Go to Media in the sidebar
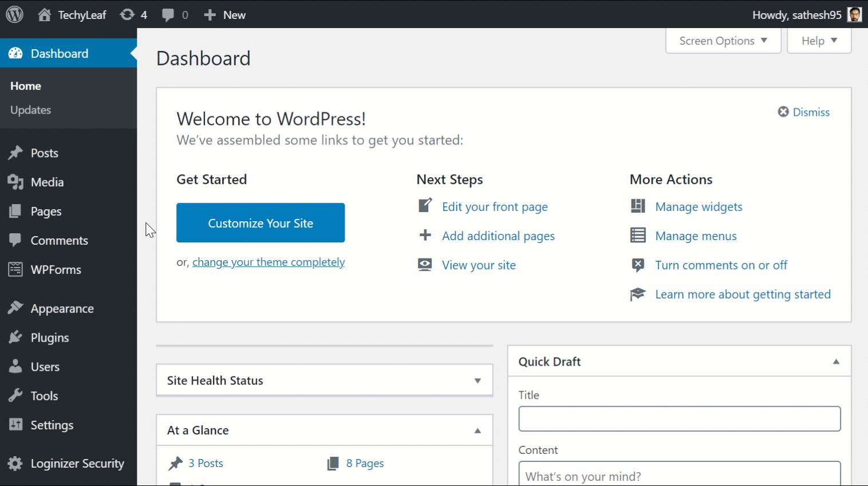 [x=47, y=182]
